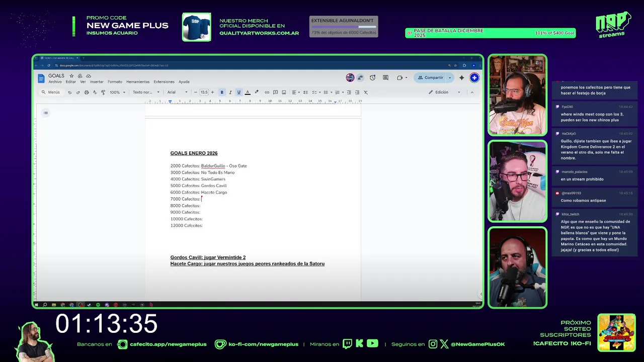Check the cloud save status icon

pyautogui.click(x=89, y=76)
